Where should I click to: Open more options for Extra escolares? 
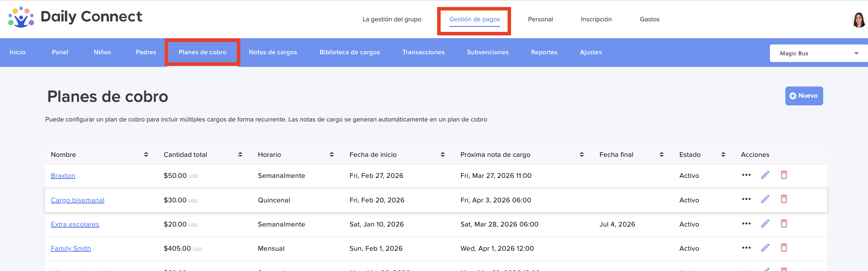746,224
